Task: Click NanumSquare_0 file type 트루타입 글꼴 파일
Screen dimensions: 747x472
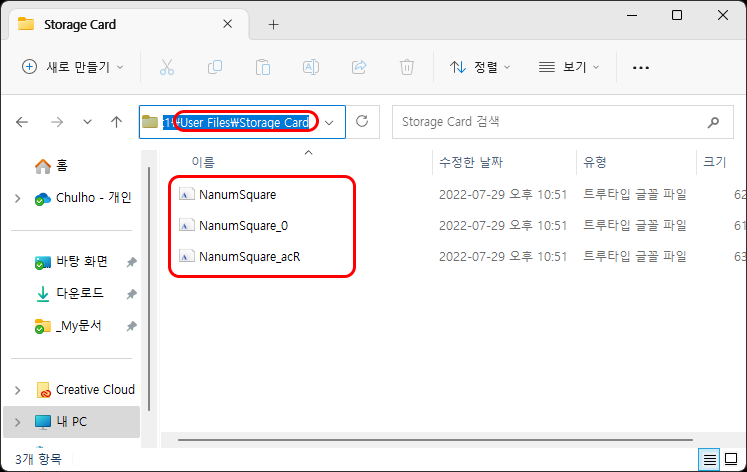Action: pos(635,225)
